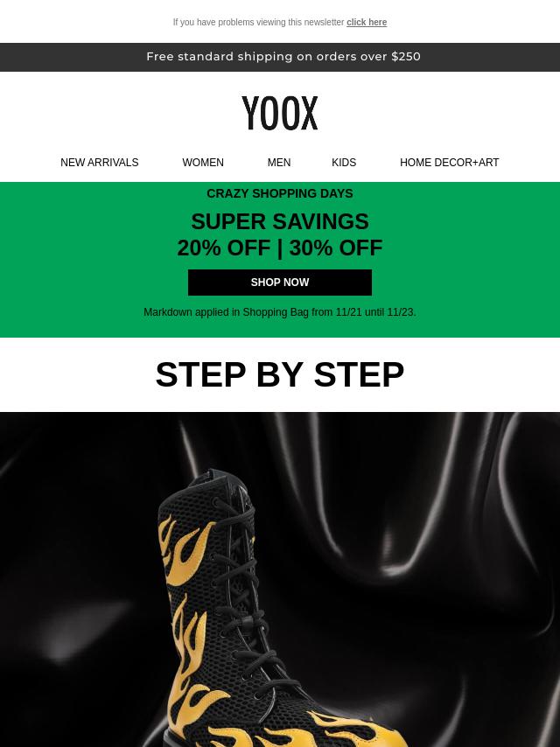The height and width of the screenshot is (747, 560).
Task: Click the markdown applied dates note
Action: pos(280,312)
